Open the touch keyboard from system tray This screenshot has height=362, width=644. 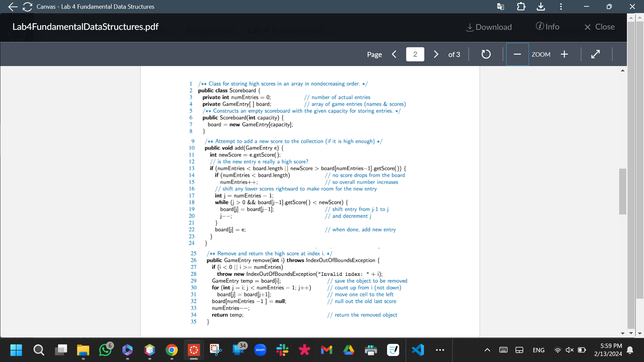503,350
